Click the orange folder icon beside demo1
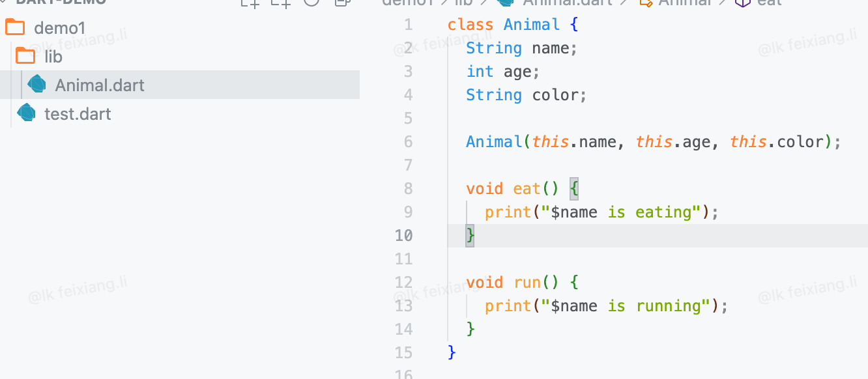The image size is (868, 379). [x=15, y=28]
